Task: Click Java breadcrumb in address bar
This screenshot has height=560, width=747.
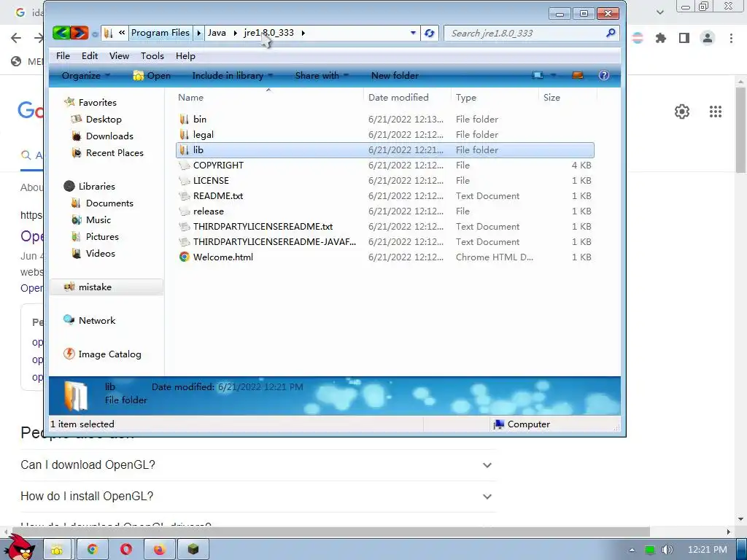Action: pyautogui.click(x=217, y=33)
